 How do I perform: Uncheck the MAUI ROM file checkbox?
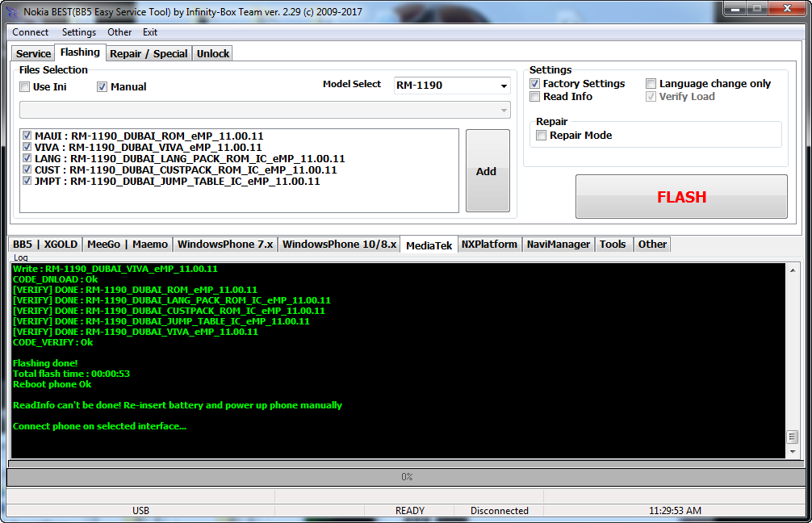tap(27, 136)
